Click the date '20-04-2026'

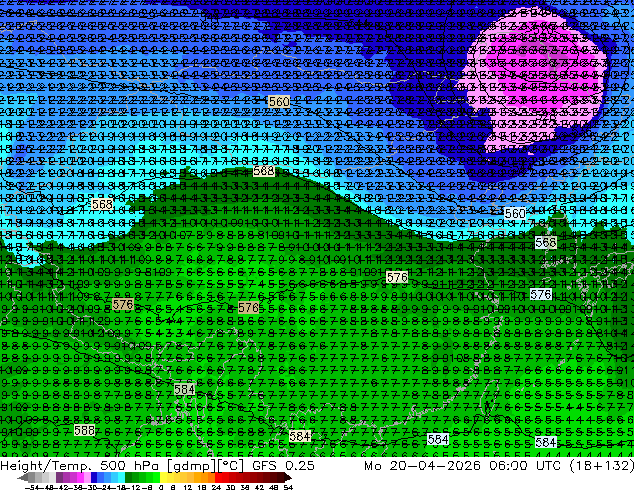pyautogui.click(x=435, y=465)
